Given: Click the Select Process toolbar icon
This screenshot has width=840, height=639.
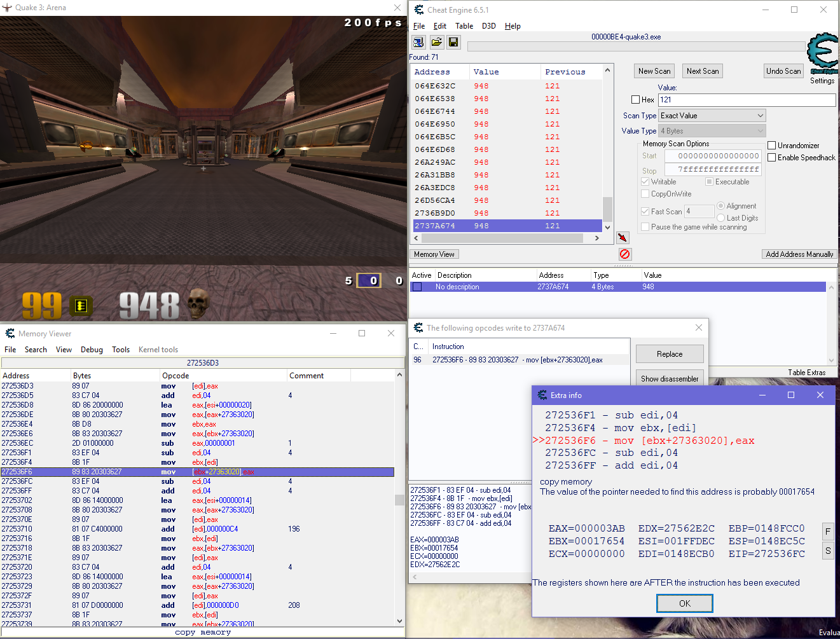Looking at the screenshot, I should click(x=418, y=42).
